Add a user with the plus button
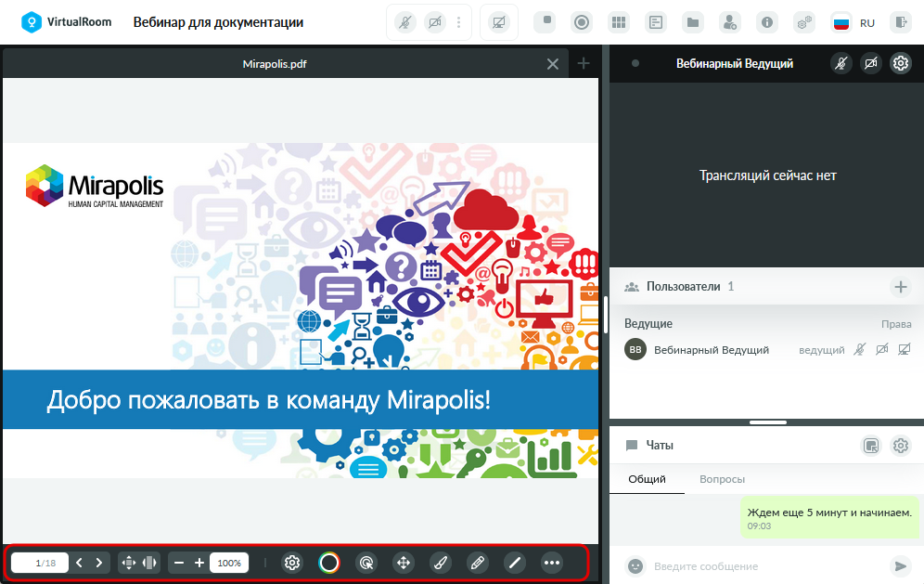Image resolution: width=924 pixels, height=584 pixels. click(900, 287)
